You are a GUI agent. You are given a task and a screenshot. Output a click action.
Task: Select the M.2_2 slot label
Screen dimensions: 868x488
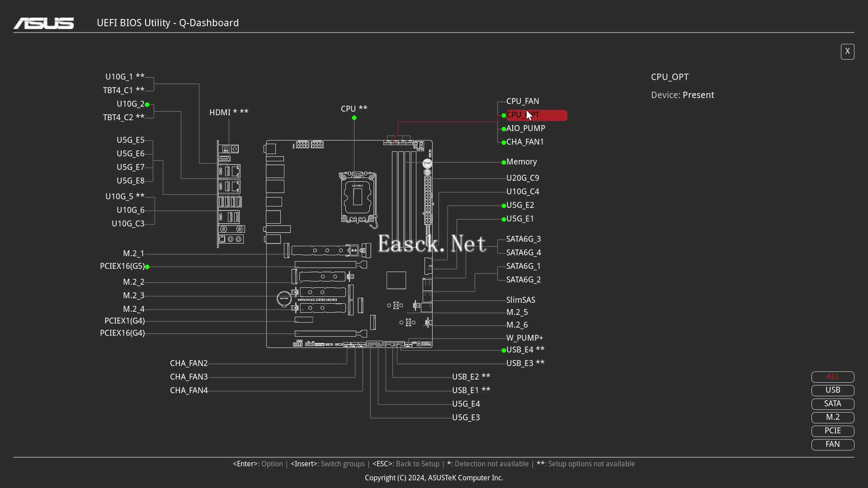[134, 282]
